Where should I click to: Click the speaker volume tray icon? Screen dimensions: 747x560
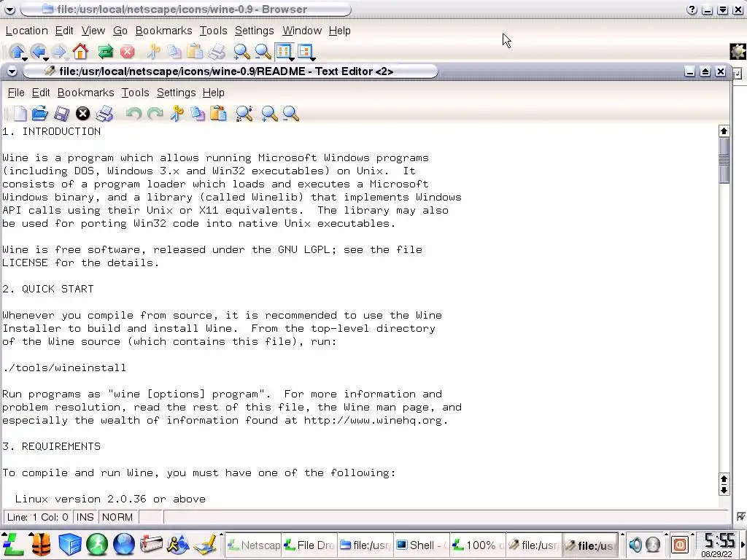(635, 544)
